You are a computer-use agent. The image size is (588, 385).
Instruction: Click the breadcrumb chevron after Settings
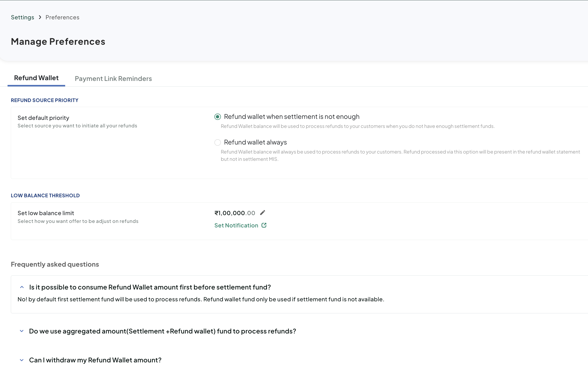40,17
